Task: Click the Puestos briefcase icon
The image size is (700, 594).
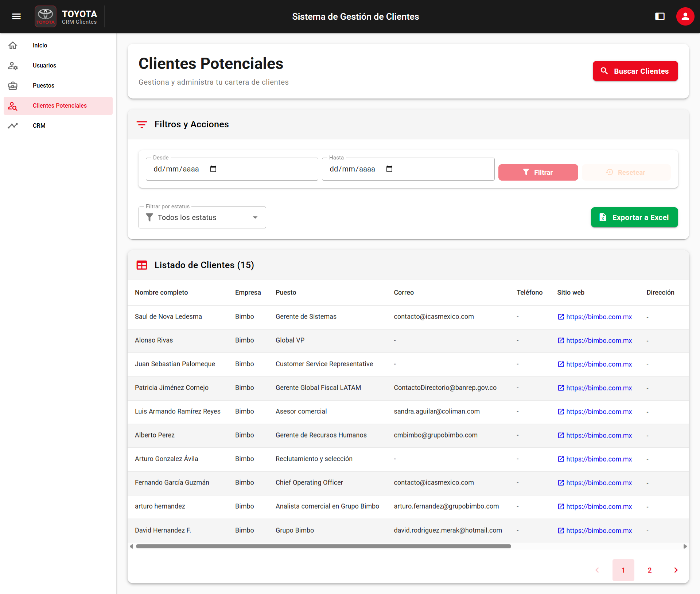Action: point(13,86)
